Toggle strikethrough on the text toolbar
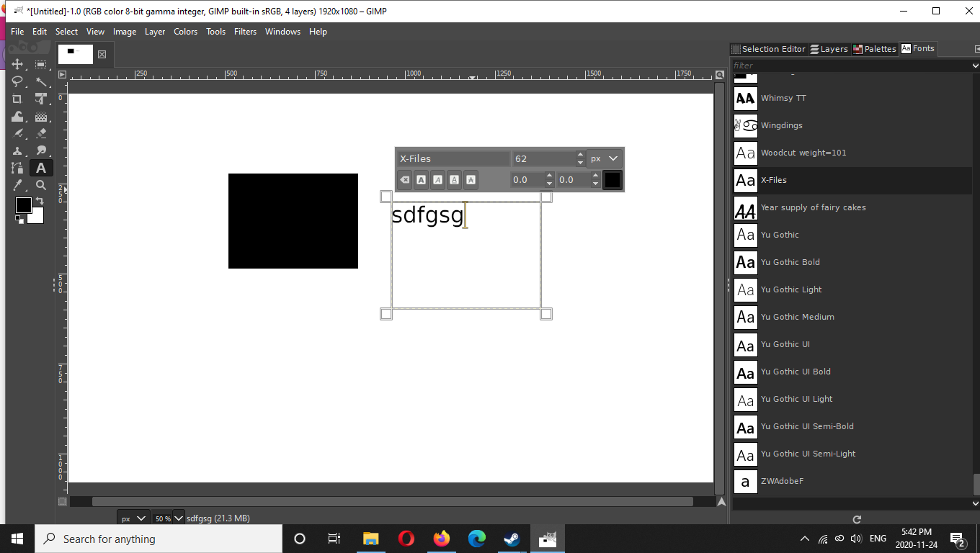980x553 pixels. click(x=471, y=180)
